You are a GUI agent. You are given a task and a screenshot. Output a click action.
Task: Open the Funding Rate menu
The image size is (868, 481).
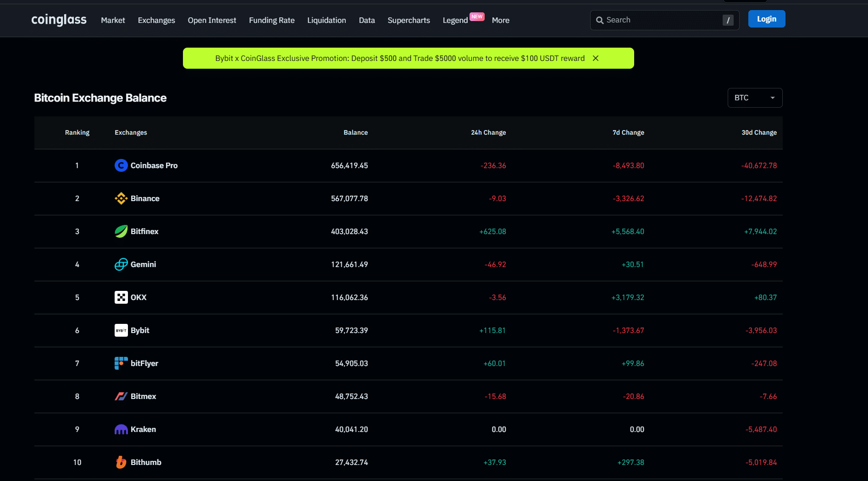tap(271, 20)
